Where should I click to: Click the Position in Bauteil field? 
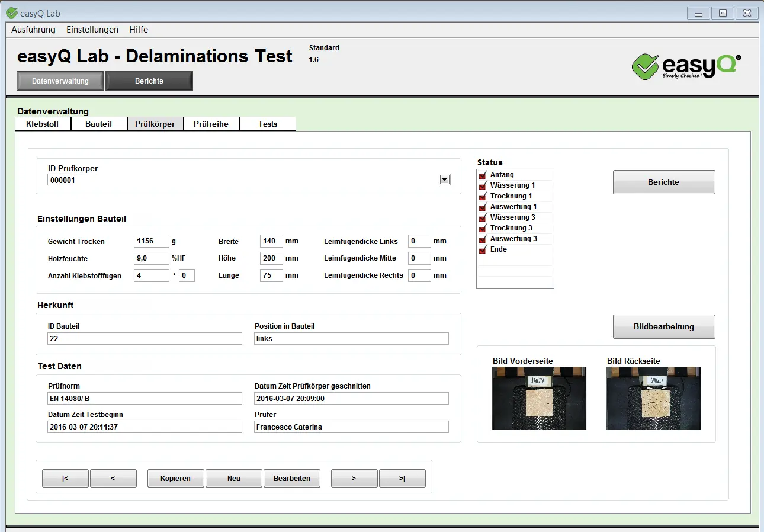352,338
